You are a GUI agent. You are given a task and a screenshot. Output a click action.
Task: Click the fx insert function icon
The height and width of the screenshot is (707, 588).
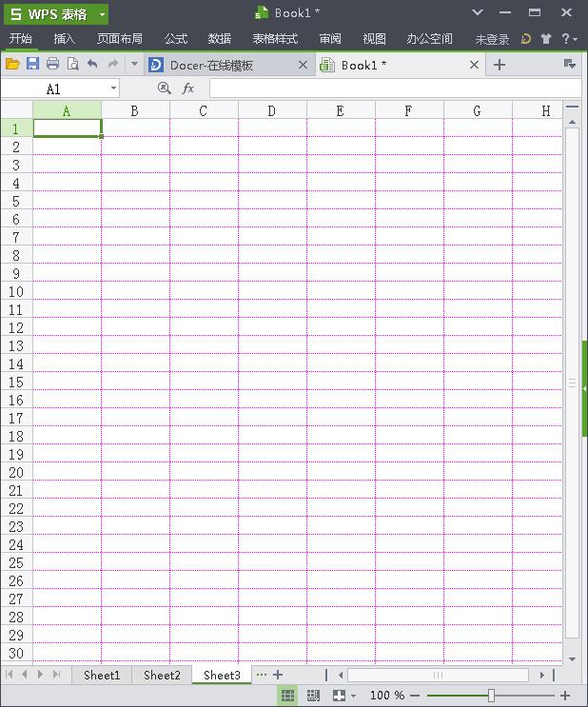(x=188, y=88)
